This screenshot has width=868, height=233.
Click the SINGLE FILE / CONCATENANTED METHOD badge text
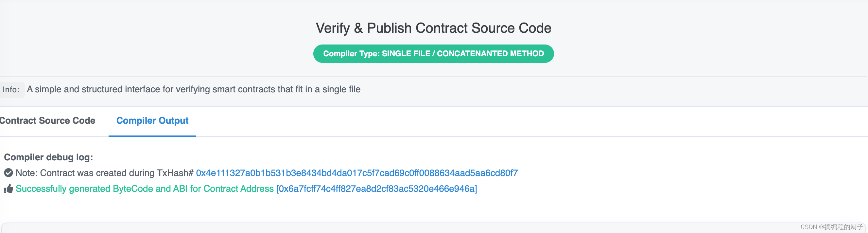pyautogui.click(x=463, y=54)
